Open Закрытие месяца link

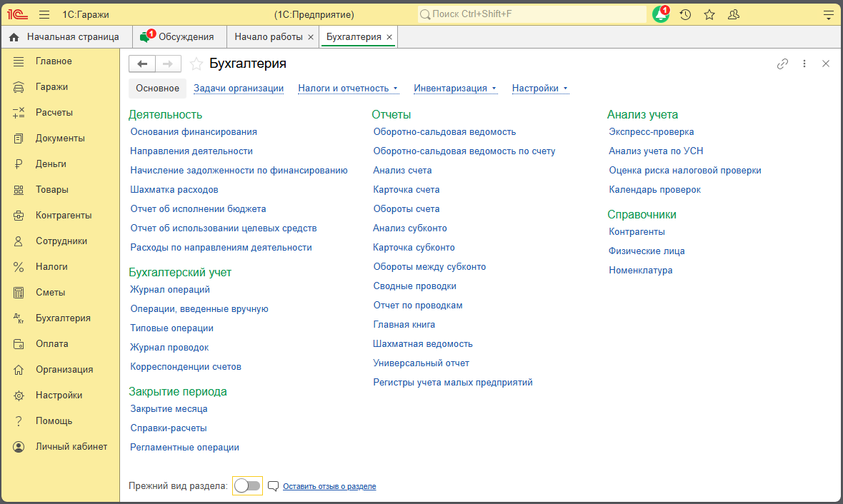[x=169, y=409]
